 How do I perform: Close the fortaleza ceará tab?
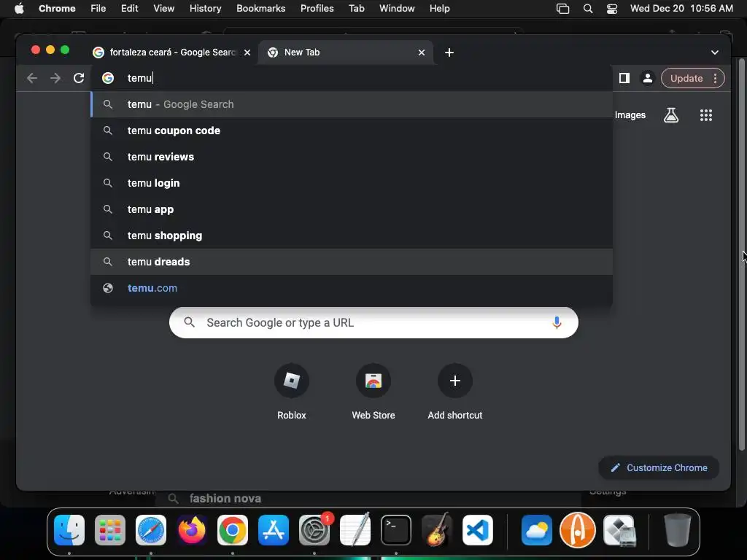pyautogui.click(x=247, y=52)
